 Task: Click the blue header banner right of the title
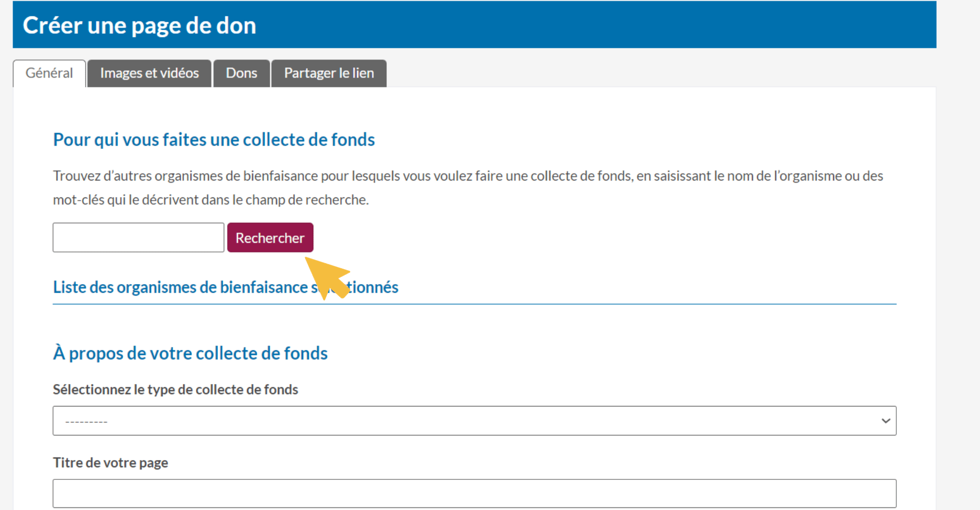pyautogui.click(x=612, y=25)
